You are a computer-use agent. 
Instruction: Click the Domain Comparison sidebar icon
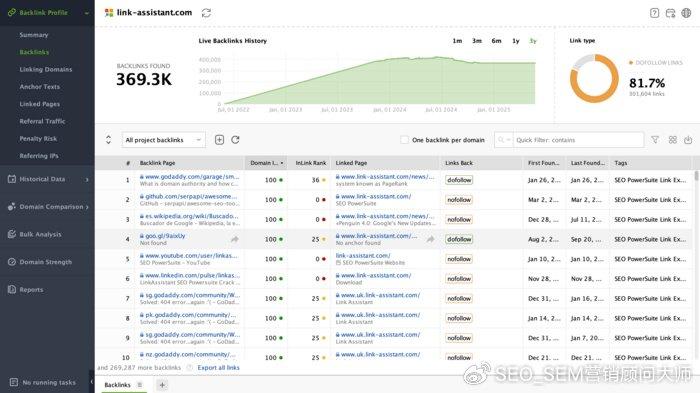pos(12,207)
